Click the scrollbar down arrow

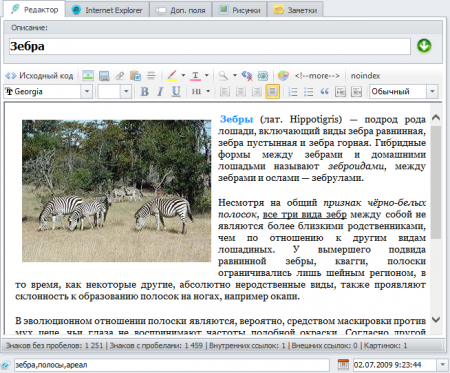[436, 319]
